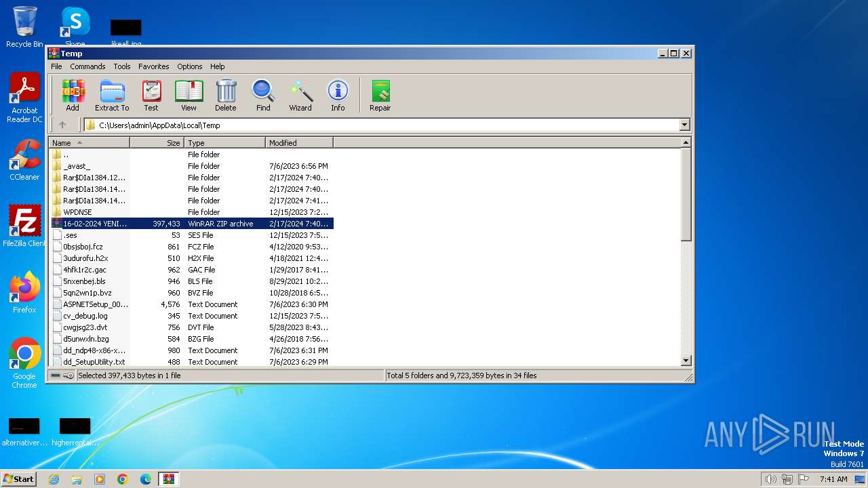Screen dimensions: 868x488
Task: Open the Start menu
Action: pos(18,479)
